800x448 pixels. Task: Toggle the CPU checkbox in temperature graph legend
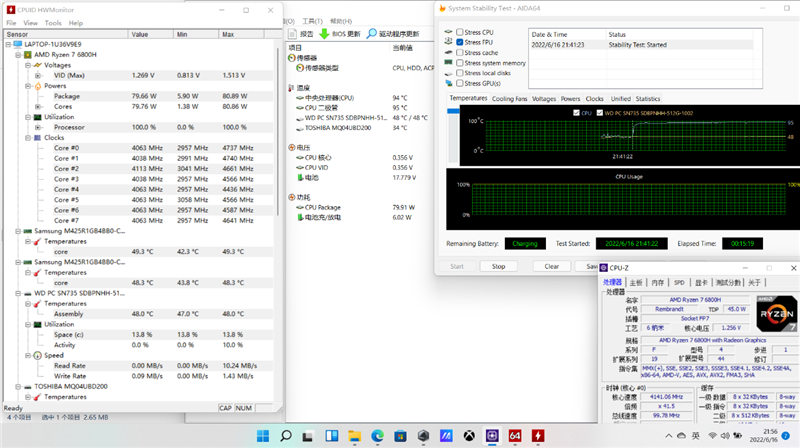[x=577, y=113]
